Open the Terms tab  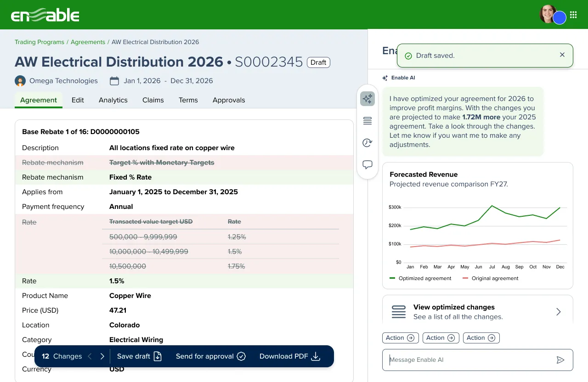[188, 100]
